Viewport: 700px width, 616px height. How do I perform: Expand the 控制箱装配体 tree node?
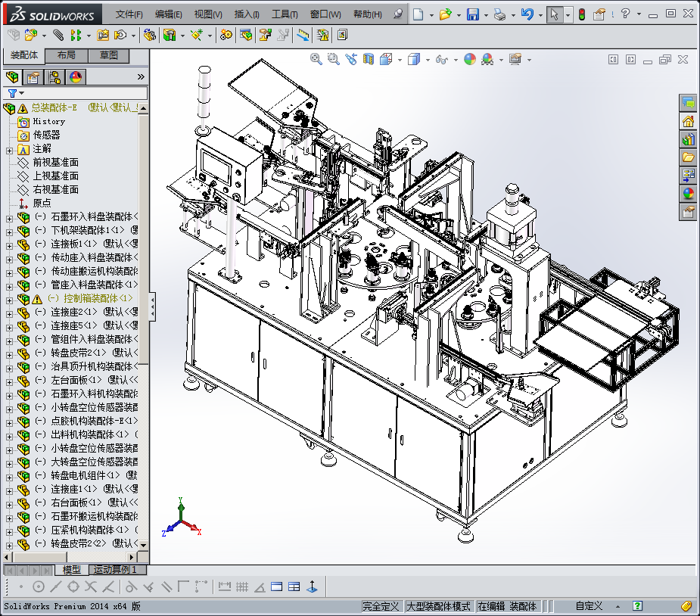coord(9,300)
